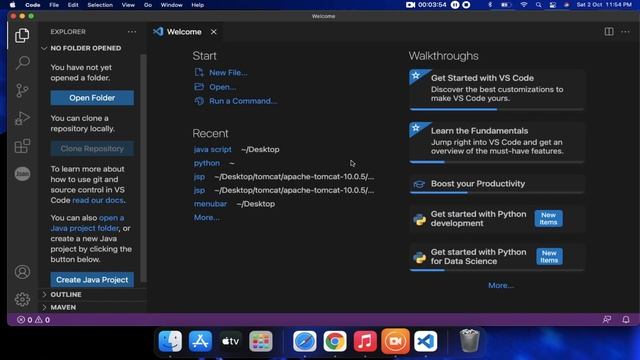Open the Selection menu

pyautogui.click(x=100, y=5)
